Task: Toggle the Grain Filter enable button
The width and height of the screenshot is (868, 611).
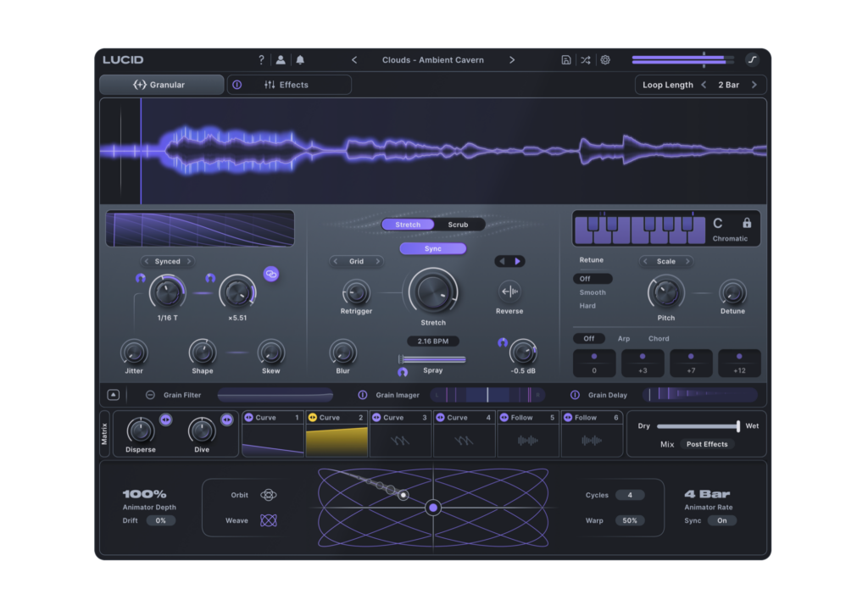Action: click(150, 395)
